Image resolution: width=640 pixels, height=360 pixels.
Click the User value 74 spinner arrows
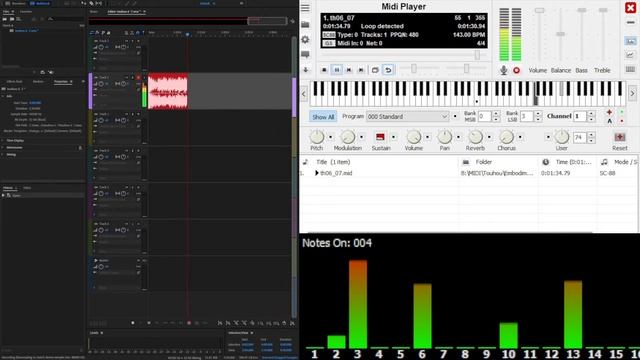(x=591, y=138)
